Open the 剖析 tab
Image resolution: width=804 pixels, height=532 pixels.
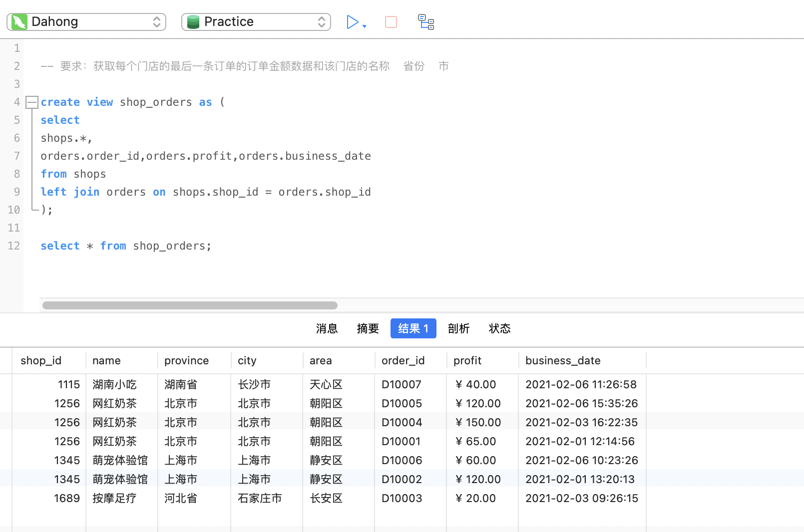[458, 328]
